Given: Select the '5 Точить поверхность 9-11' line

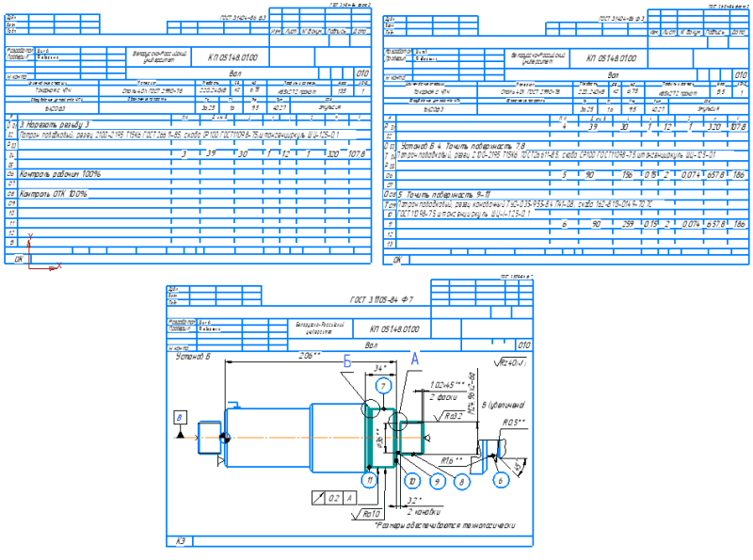Looking at the screenshot, I should 444,195.
